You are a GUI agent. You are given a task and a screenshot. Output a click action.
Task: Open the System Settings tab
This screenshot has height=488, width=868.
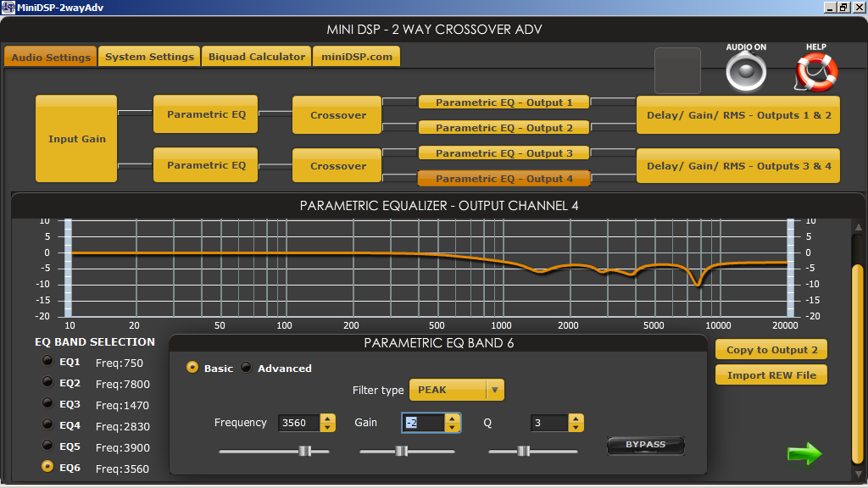click(149, 57)
